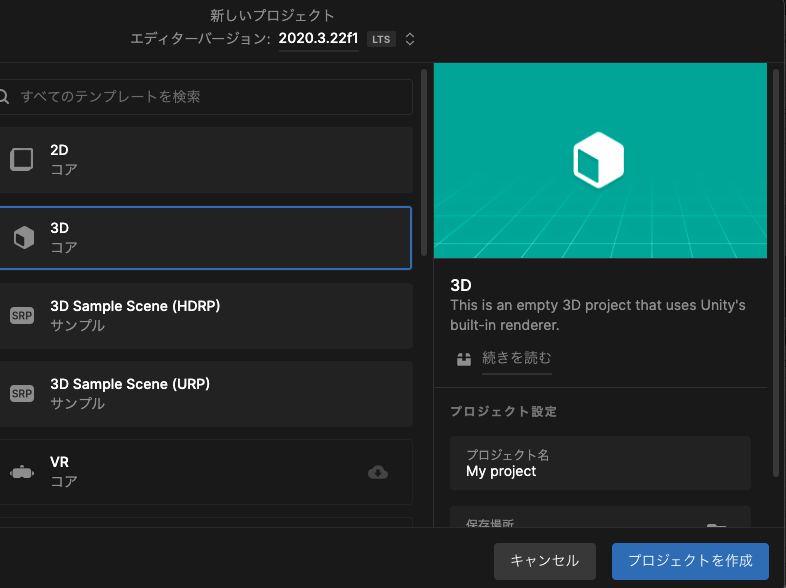786x588 pixels.
Task: Click the キャンセル button
Action: [545, 561]
